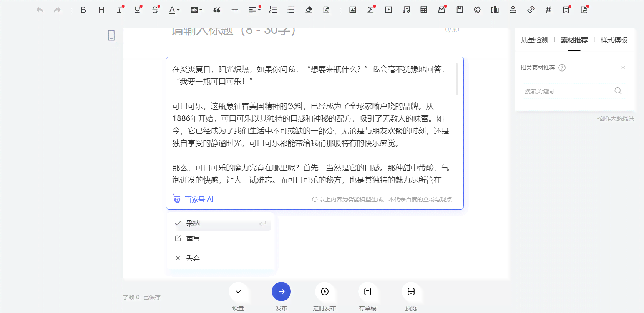Open the text alignment dropdown
The image size is (644, 313).
[254, 10]
